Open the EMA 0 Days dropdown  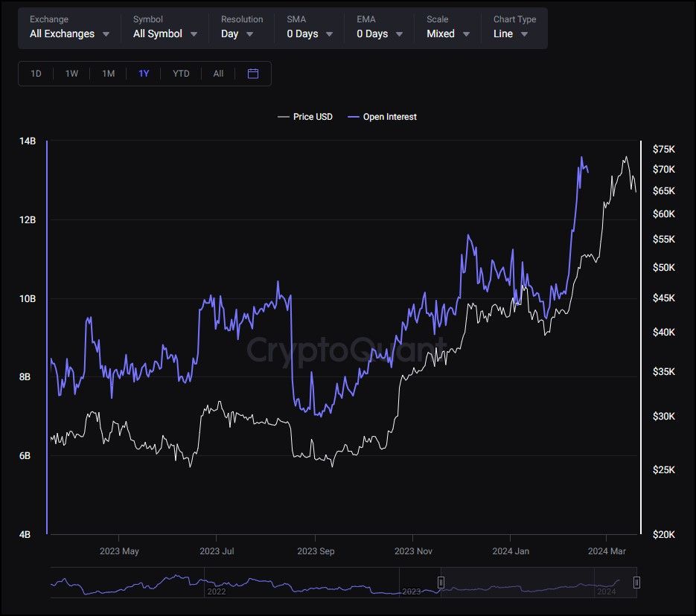(x=380, y=33)
